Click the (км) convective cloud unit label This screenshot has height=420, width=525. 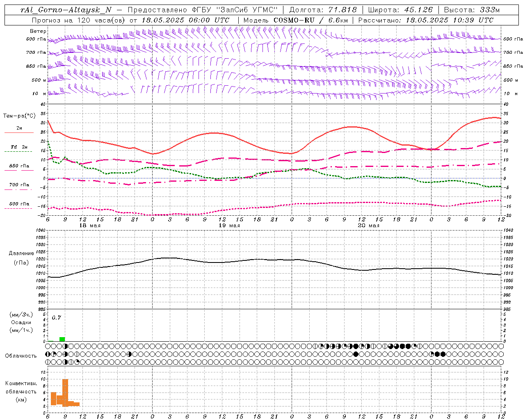click(21, 399)
